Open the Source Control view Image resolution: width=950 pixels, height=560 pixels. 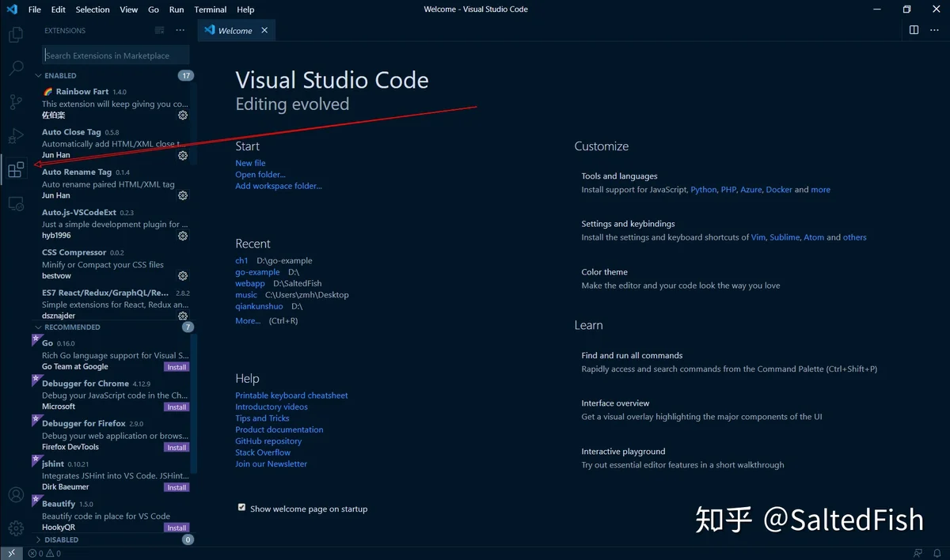(x=16, y=102)
